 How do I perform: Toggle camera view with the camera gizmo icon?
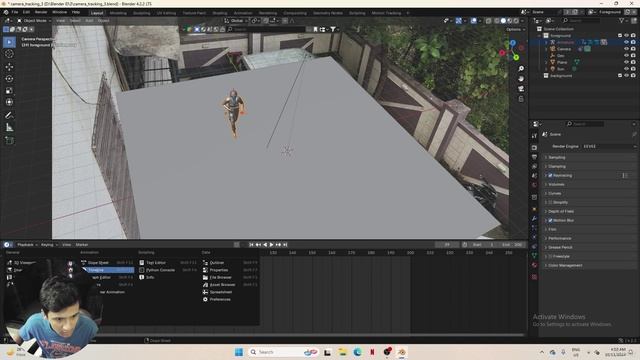pos(521,89)
